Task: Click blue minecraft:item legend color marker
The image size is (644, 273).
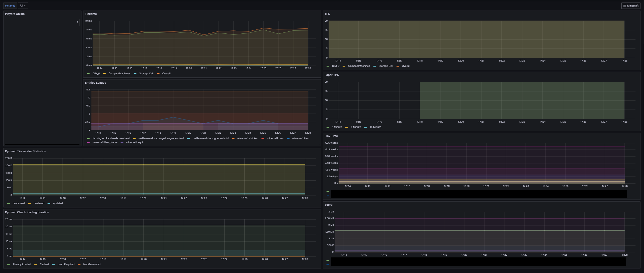Action: (288, 139)
